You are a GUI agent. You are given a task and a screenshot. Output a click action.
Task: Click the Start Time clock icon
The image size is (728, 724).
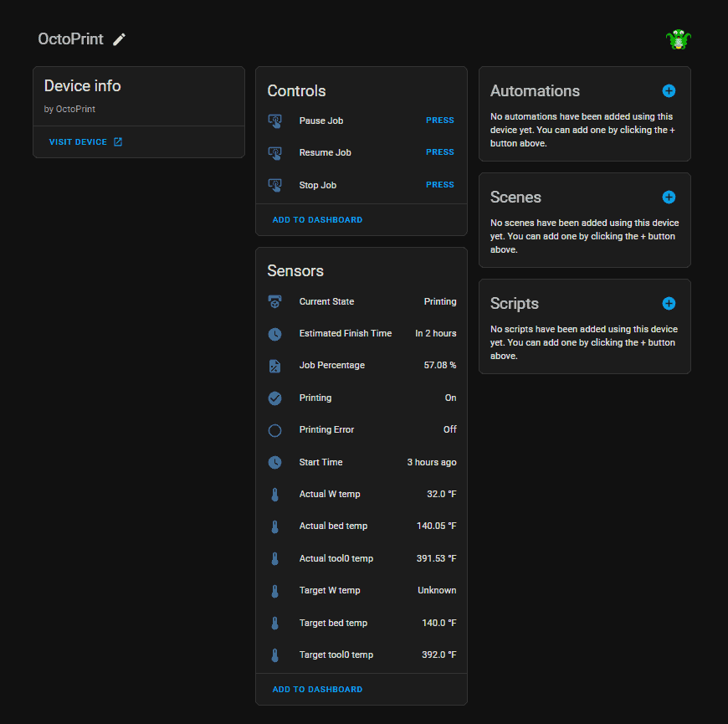(x=274, y=463)
